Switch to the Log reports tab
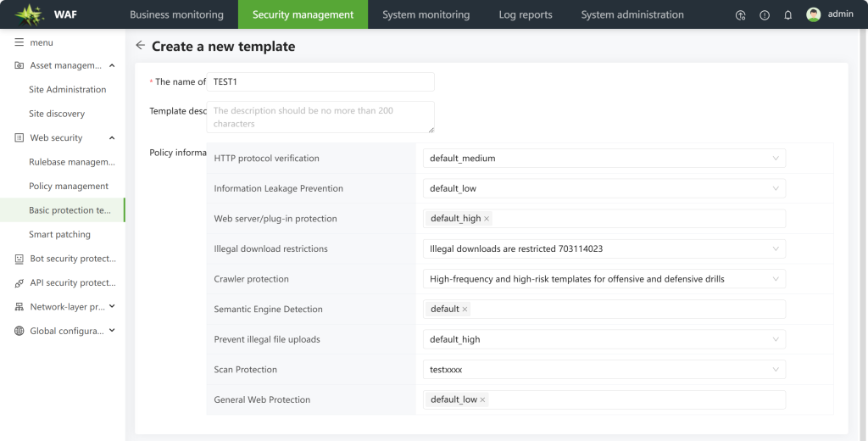The image size is (868, 441). pos(526,14)
